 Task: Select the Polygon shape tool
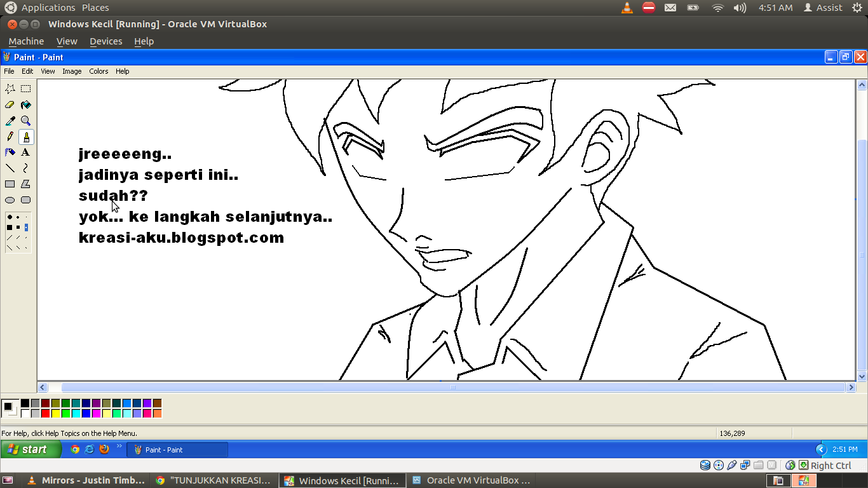pyautogui.click(x=25, y=184)
